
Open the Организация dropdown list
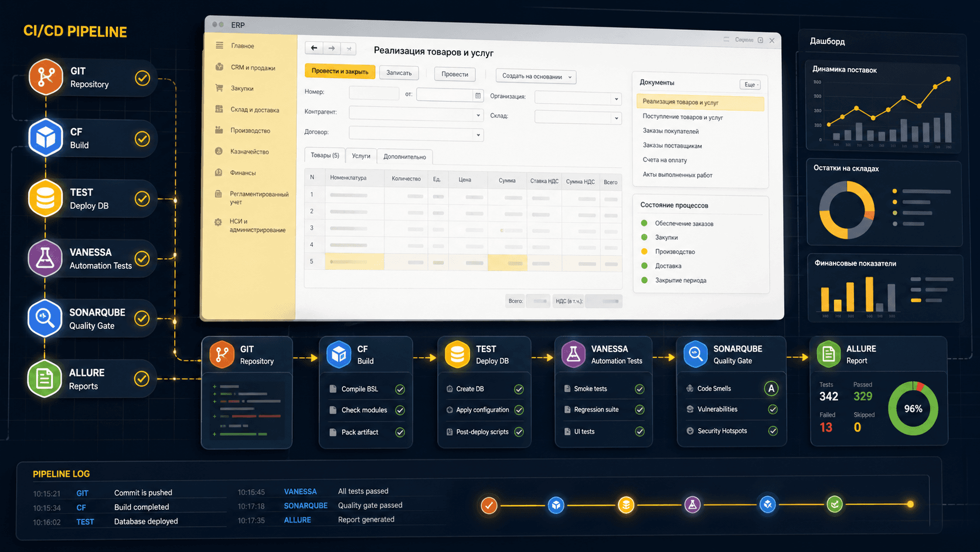pos(617,98)
